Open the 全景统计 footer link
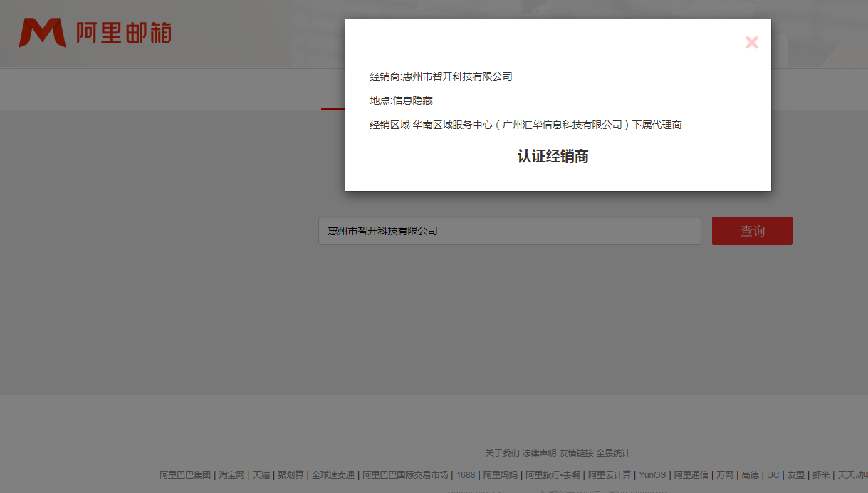The image size is (868, 493). click(613, 453)
